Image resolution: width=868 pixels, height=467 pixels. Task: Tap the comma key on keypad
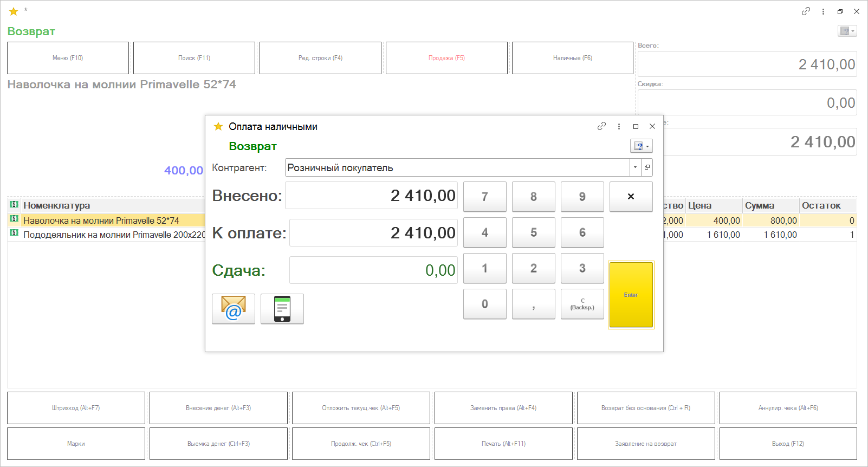(x=534, y=304)
